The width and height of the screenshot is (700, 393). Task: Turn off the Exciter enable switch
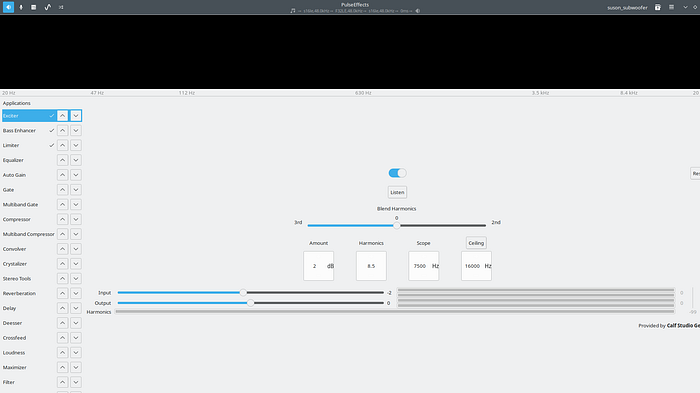pos(397,173)
